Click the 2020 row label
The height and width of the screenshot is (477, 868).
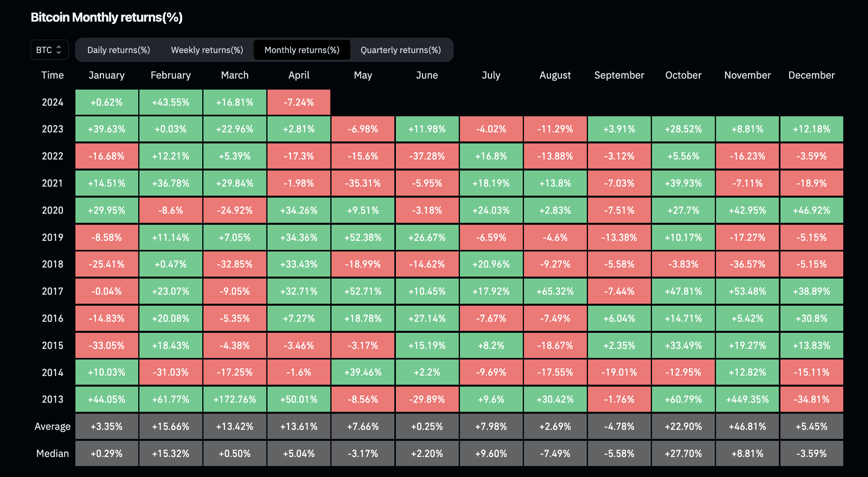click(53, 210)
